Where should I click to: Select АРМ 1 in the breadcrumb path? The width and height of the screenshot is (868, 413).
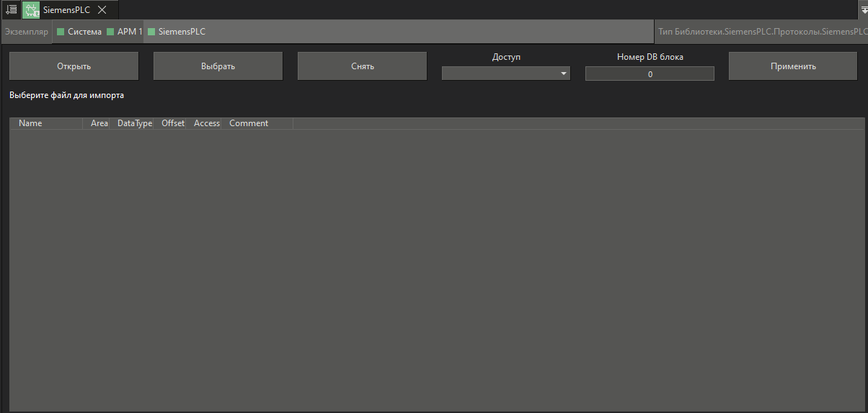[x=130, y=32]
